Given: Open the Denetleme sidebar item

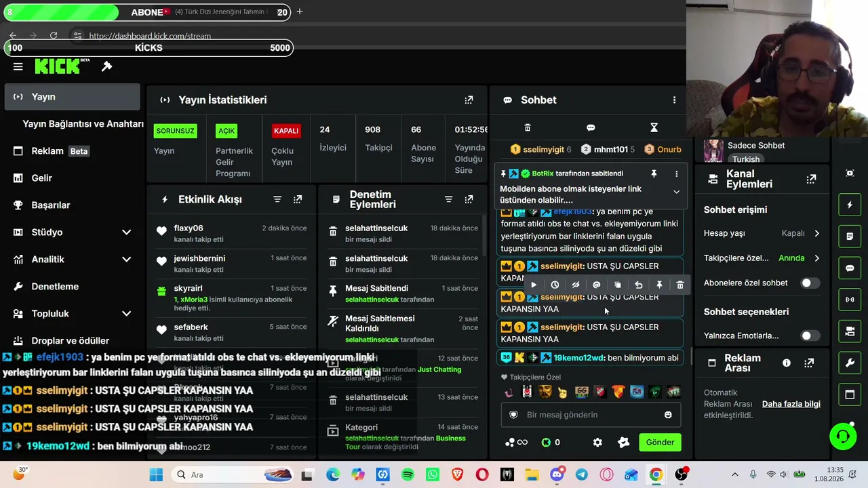Looking at the screenshot, I should (x=72, y=287).
